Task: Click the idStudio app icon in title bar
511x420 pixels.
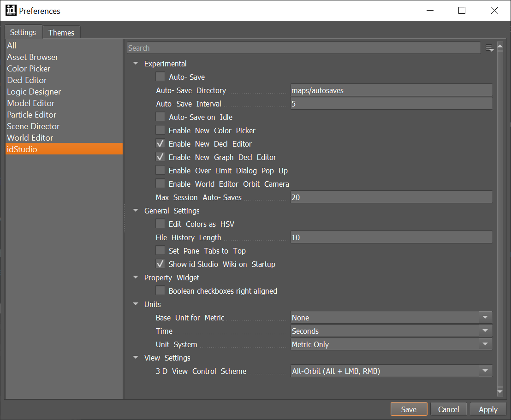Action: [x=11, y=10]
